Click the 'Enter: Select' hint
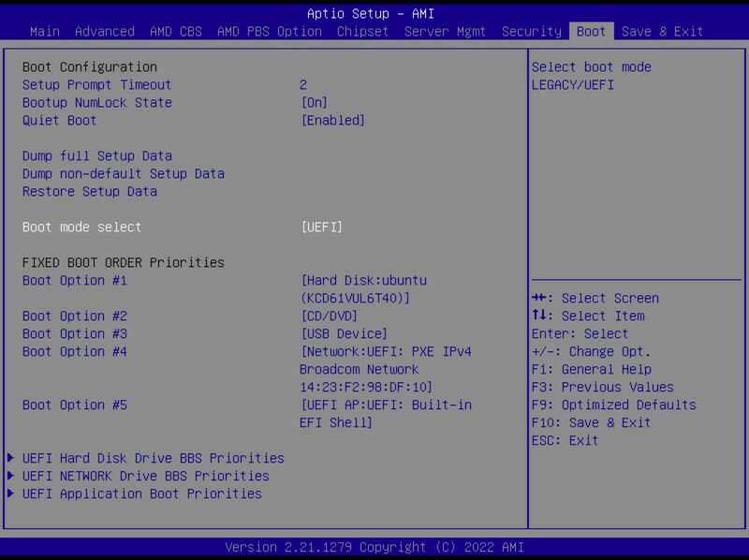This screenshot has height=560, width=749. coord(580,333)
